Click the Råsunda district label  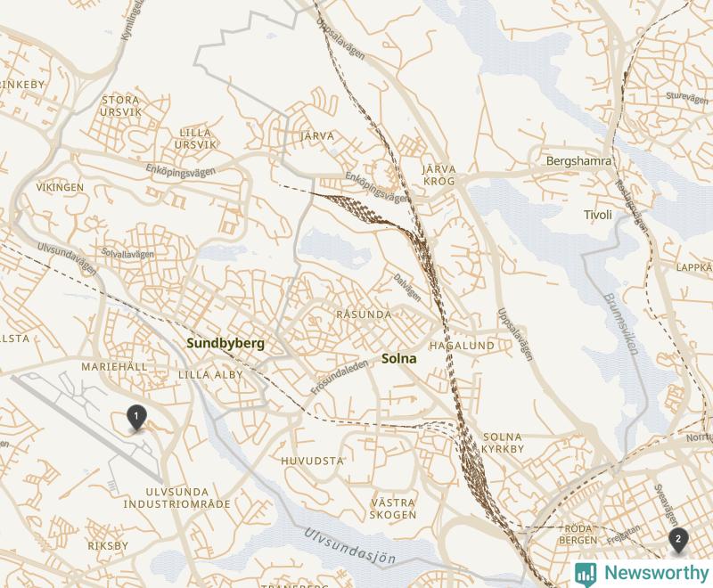click(x=364, y=314)
